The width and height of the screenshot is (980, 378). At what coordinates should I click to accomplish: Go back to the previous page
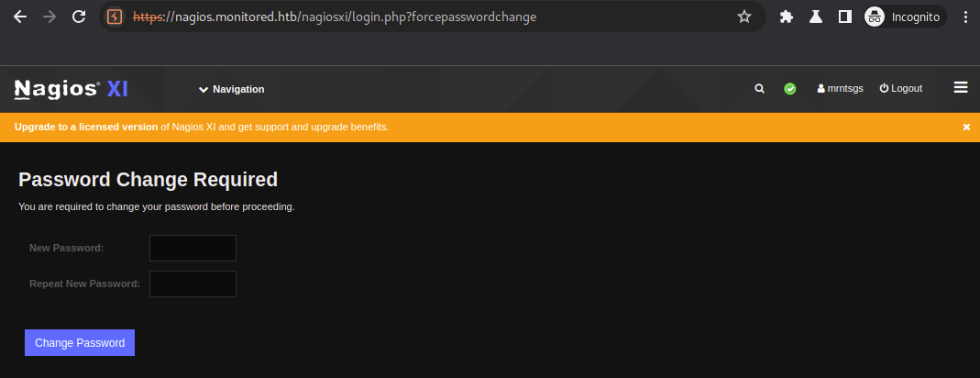20,17
